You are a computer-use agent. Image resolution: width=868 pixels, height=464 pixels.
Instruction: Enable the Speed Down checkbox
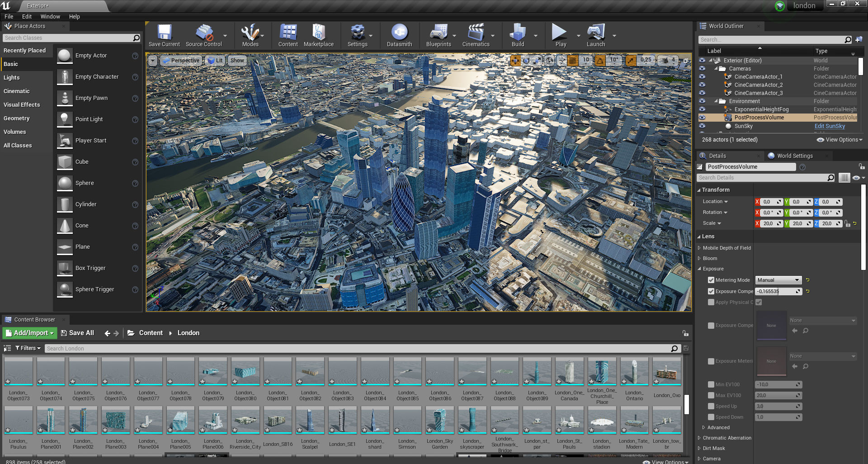click(x=711, y=417)
